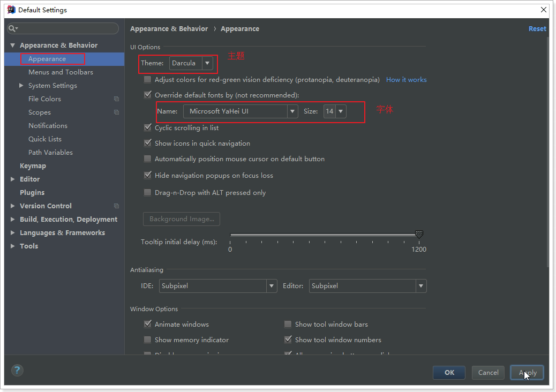Click the help question mark icon
Viewport: 556px width, 392px height.
(x=17, y=370)
